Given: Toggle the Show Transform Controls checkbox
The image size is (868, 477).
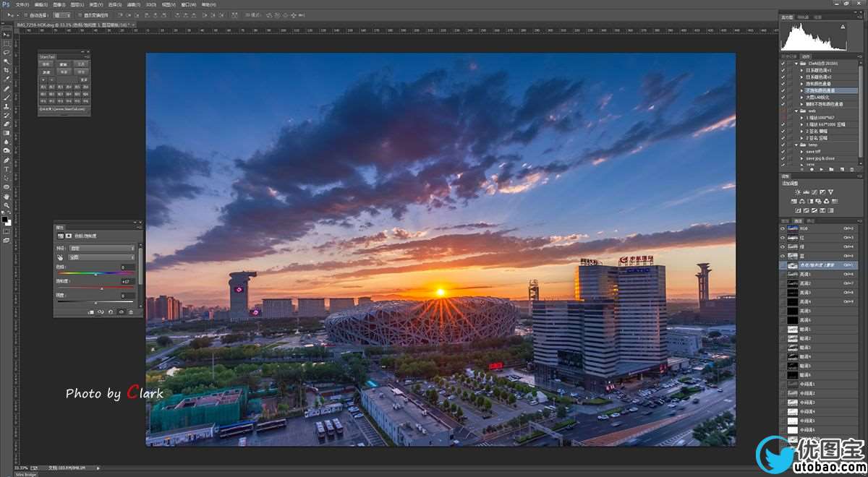Looking at the screenshot, I should [80, 14].
